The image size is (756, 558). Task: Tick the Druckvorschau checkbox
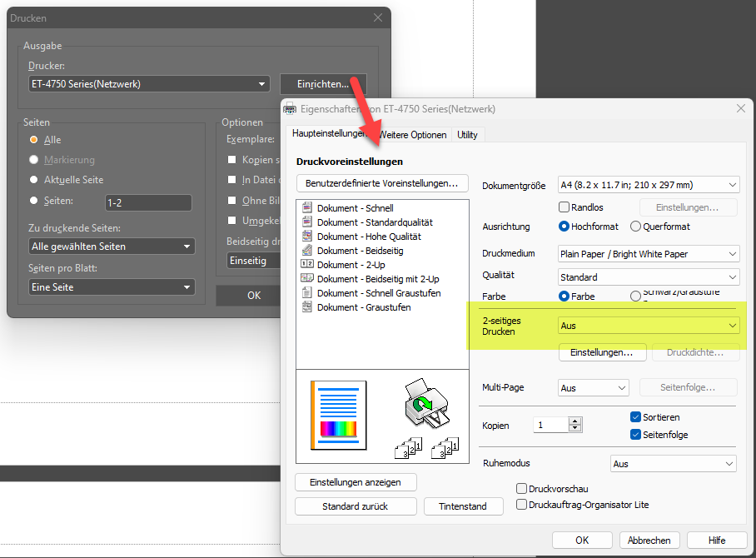522,489
